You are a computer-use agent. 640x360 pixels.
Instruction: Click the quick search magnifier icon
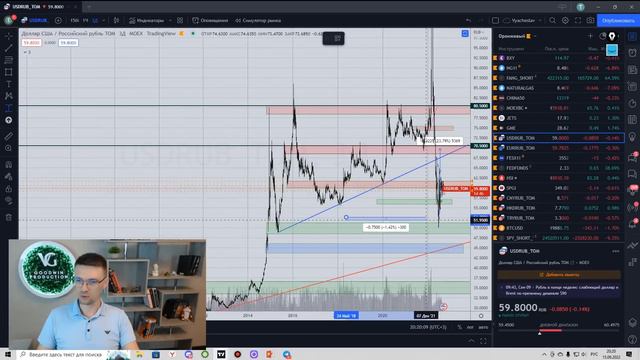tap(552, 20)
